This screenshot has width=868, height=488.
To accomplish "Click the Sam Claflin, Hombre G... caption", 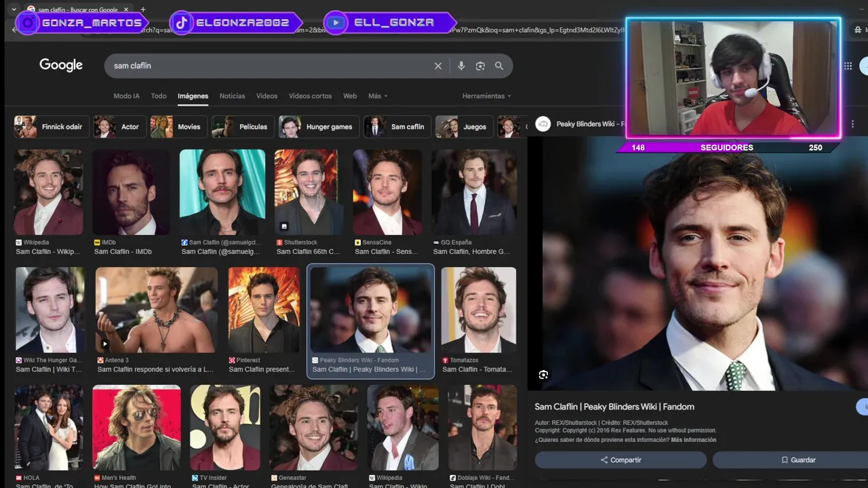I will (472, 251).
